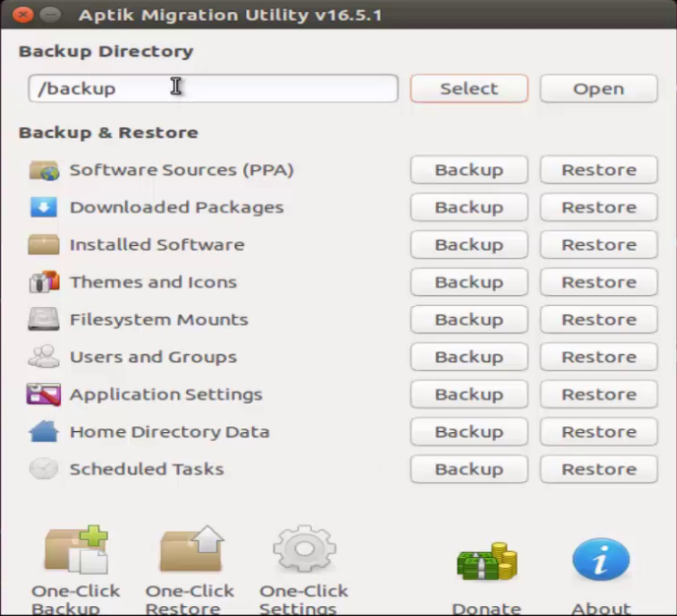Click the "Users and Groups" label

click(154, 357)
